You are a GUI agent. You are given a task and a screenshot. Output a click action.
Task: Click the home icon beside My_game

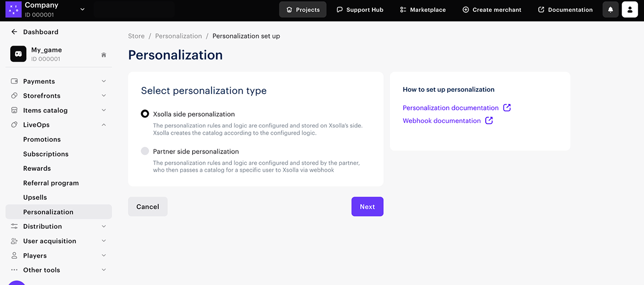104,55
